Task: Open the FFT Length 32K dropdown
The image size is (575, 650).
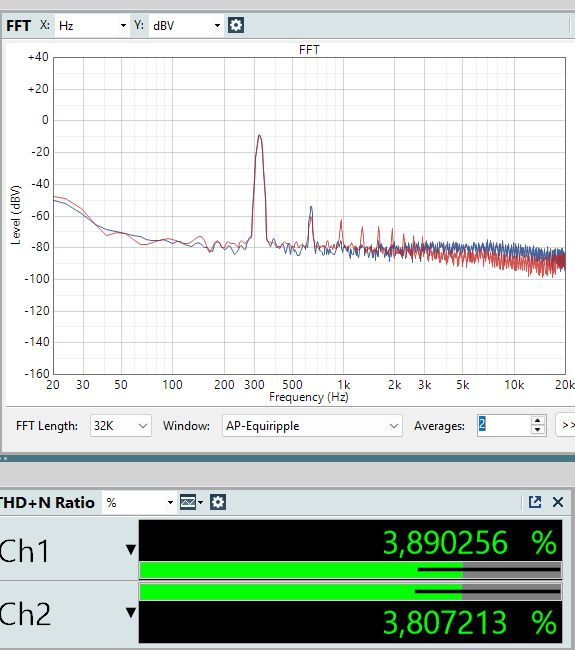Action: click(121, 426)
